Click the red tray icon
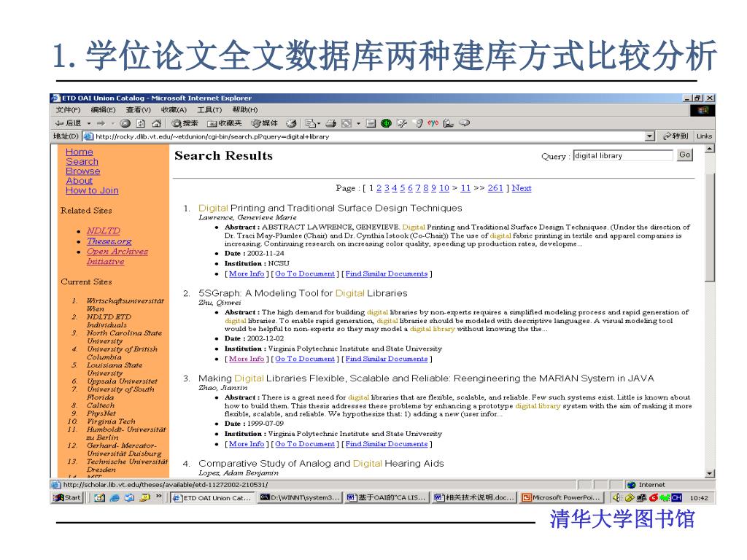This screenshot has width=747, height=560. 653,497
